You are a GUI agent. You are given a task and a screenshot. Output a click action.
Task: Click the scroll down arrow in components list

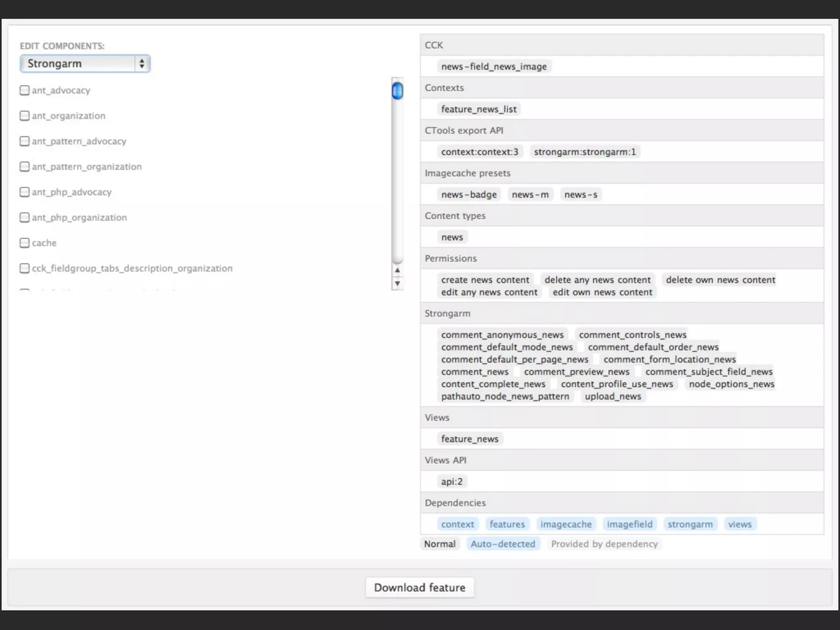[x=397, y=283]
